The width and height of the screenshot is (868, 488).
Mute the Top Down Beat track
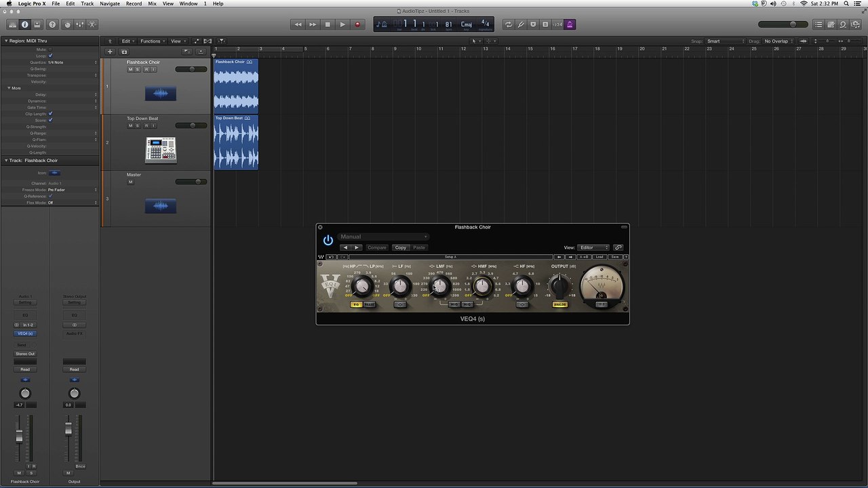tap(130, 126)
